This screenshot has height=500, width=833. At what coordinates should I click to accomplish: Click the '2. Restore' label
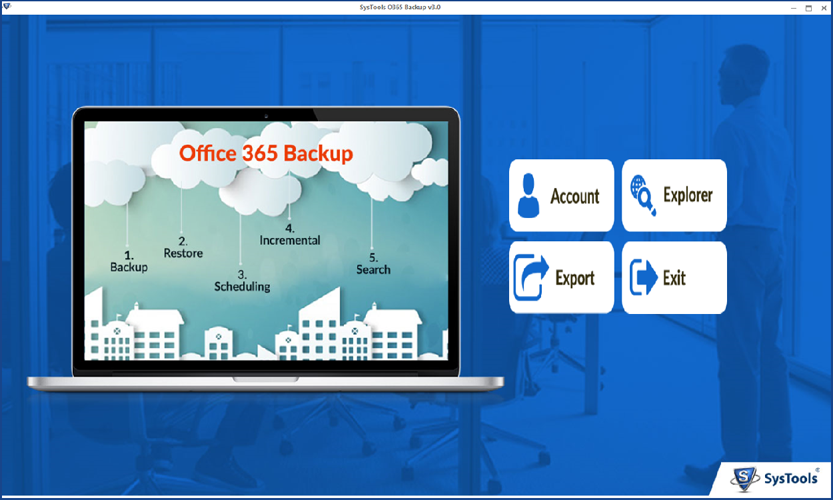click(x=183, y=248)
